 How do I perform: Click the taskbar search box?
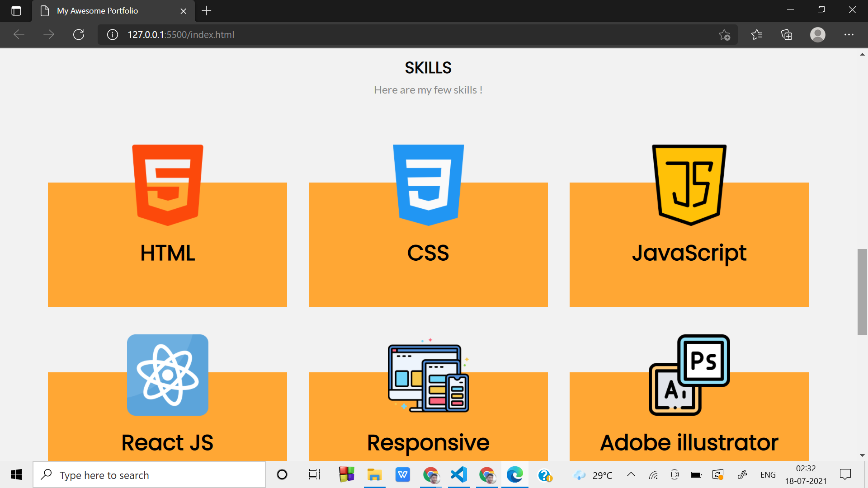[x=149, y=475]
